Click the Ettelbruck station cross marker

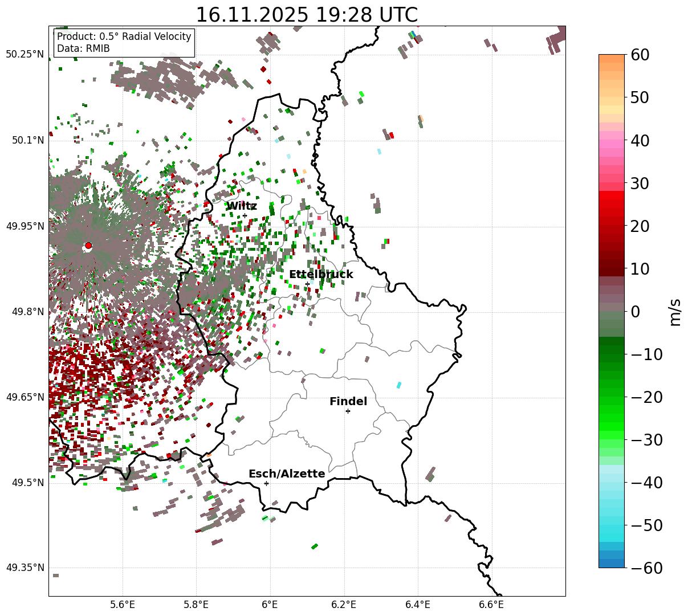click(x=307, y=284)
